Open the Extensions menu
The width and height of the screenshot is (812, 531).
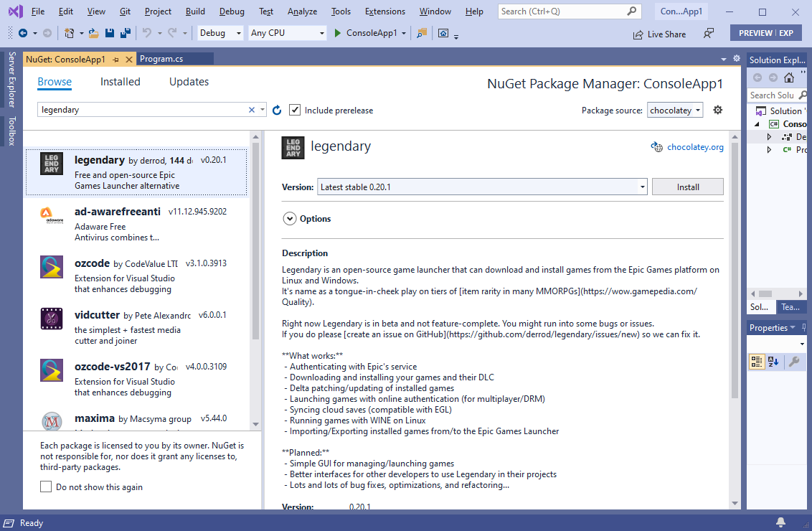[x=384, y=11]
